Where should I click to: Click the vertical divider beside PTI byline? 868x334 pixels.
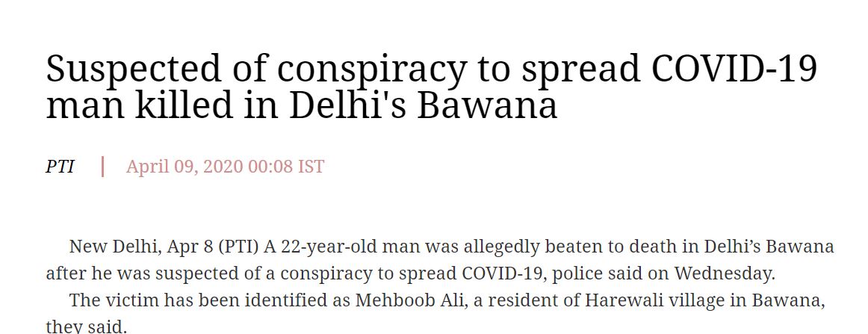click(x=102, y=166)
